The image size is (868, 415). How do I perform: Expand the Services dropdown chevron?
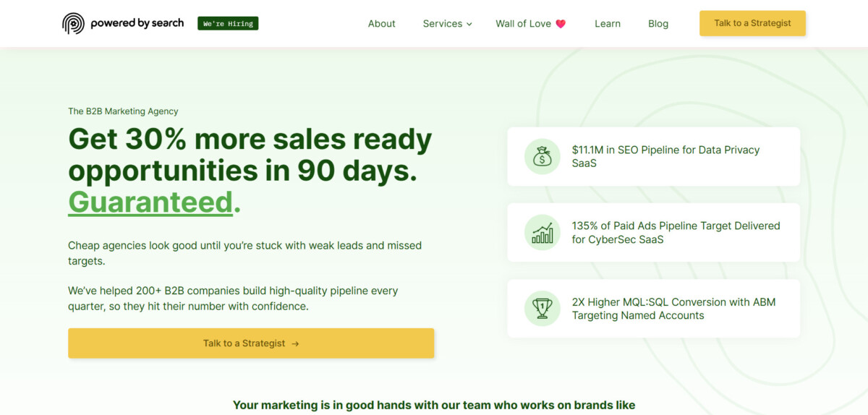[x=469, y=24]
